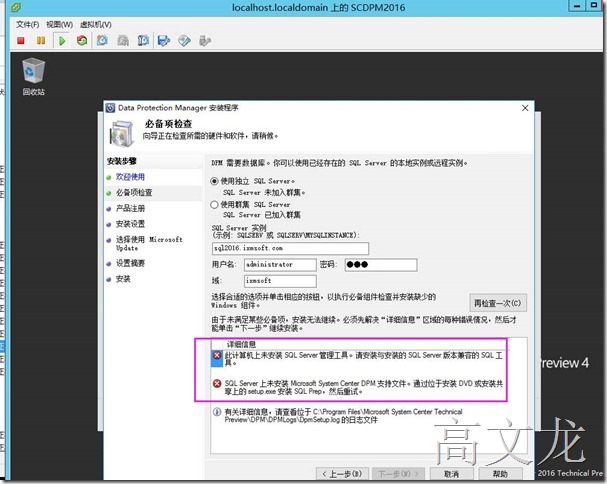607x484 pixels.
Task: Click the 取消 cancel button
Action: [x=451, y=474]
